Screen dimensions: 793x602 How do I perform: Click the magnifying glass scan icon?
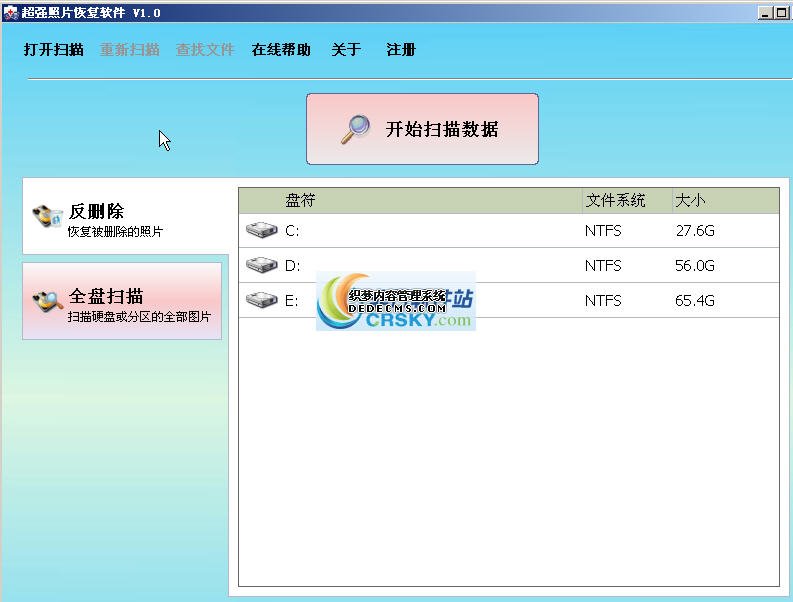click(x=355, y=129)
